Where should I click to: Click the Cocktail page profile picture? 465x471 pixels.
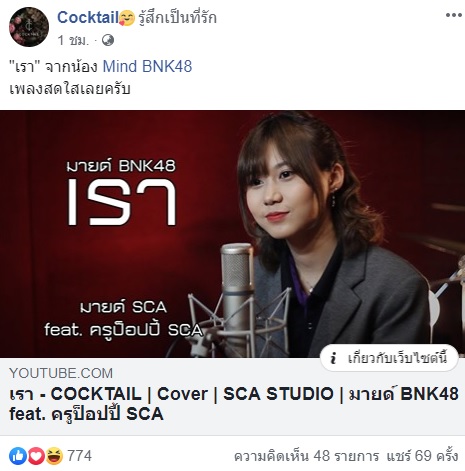point(29,27)
